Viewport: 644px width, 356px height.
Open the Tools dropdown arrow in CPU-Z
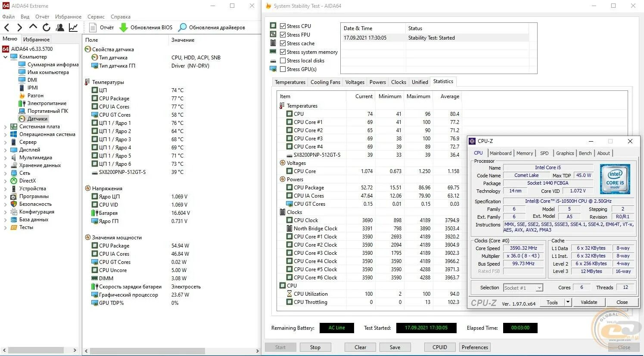(x=568, y=302)
